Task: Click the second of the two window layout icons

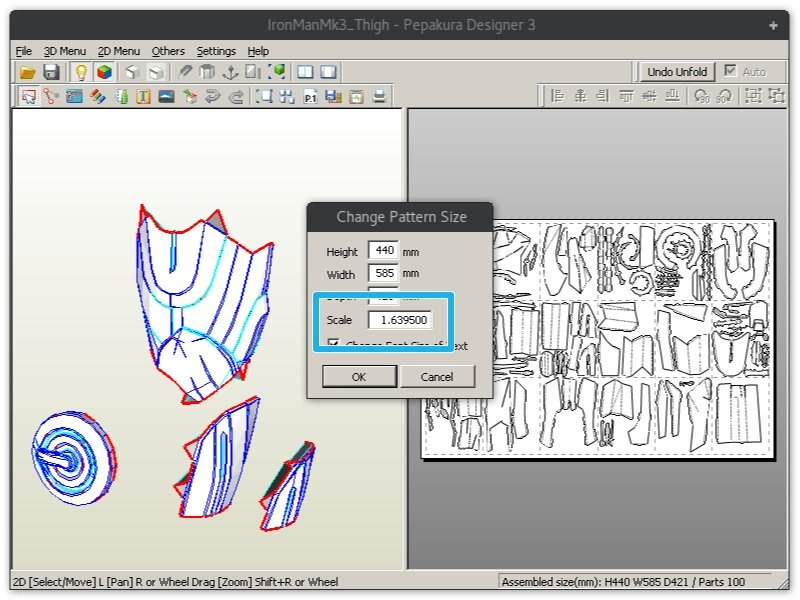Action: [328, 72]
